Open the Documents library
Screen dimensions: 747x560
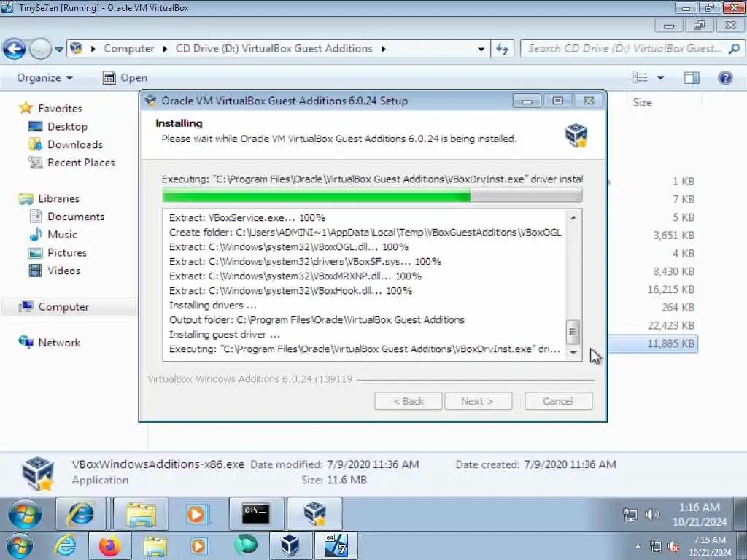(x=66, y=217)
